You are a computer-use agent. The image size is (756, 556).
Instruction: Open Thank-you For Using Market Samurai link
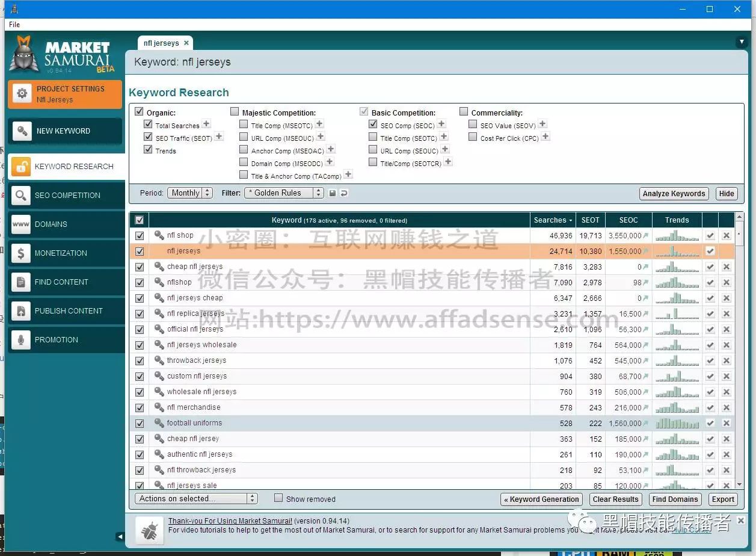230,521
